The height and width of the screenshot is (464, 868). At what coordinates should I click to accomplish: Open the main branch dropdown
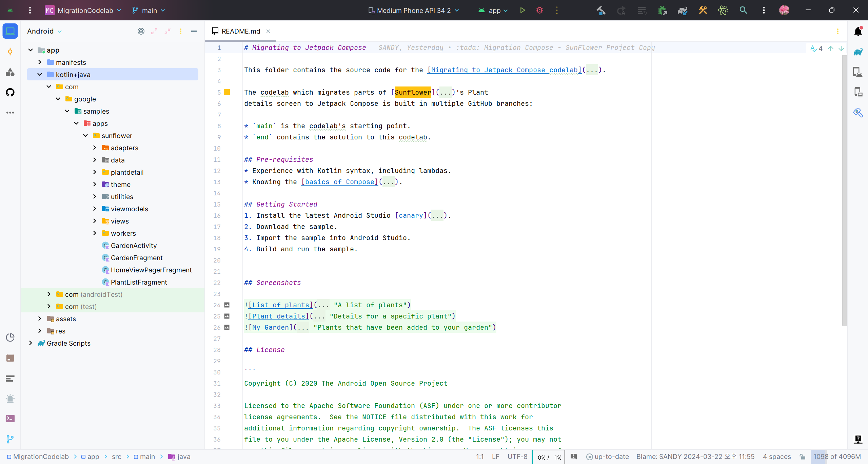(149, 10)
